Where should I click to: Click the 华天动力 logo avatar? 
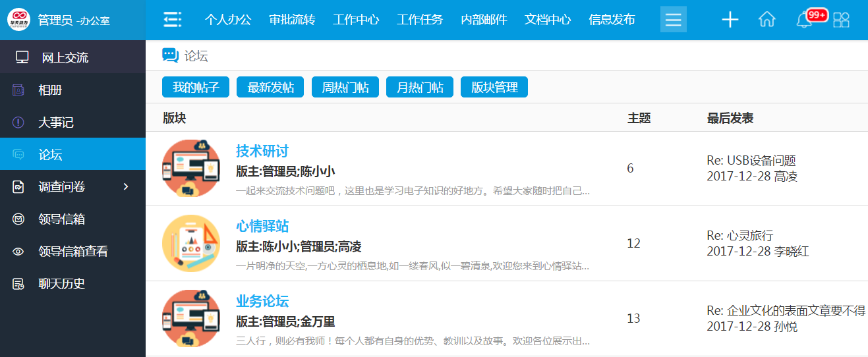click(x=18, y=20)
